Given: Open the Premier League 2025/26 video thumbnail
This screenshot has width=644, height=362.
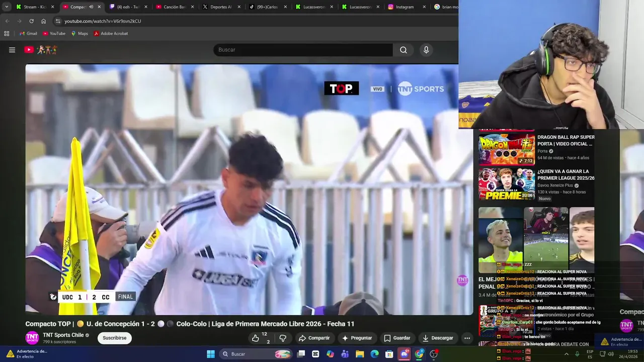Looking at the screenshot, I should click(507, 184).
